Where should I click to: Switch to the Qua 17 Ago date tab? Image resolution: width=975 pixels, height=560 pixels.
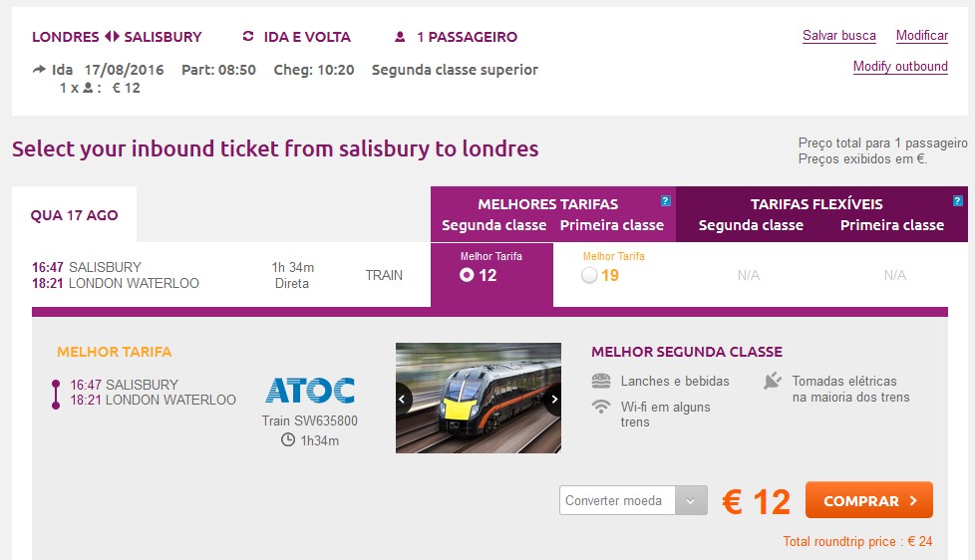pos(75,214)
